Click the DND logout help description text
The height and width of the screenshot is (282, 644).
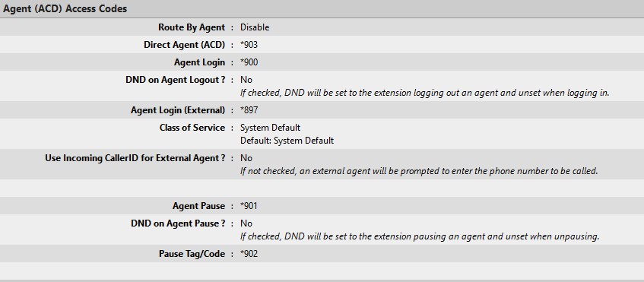pyautogui.click(x=425, y=93)
